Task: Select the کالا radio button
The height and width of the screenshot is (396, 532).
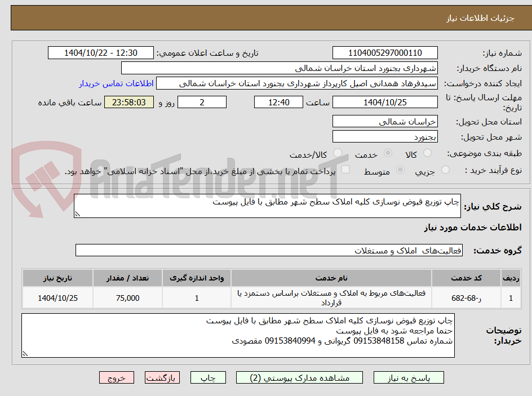Action: click(x=428, y=152)
